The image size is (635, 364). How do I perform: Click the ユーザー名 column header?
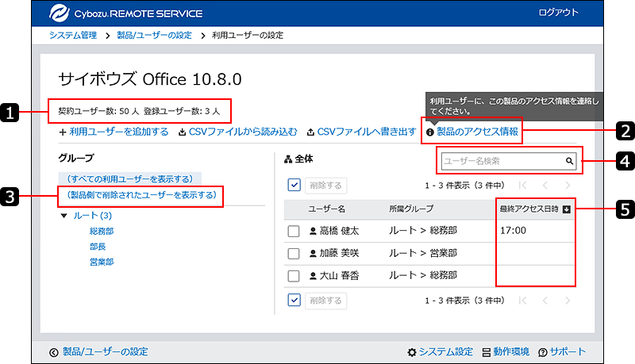tap(326, 209)
